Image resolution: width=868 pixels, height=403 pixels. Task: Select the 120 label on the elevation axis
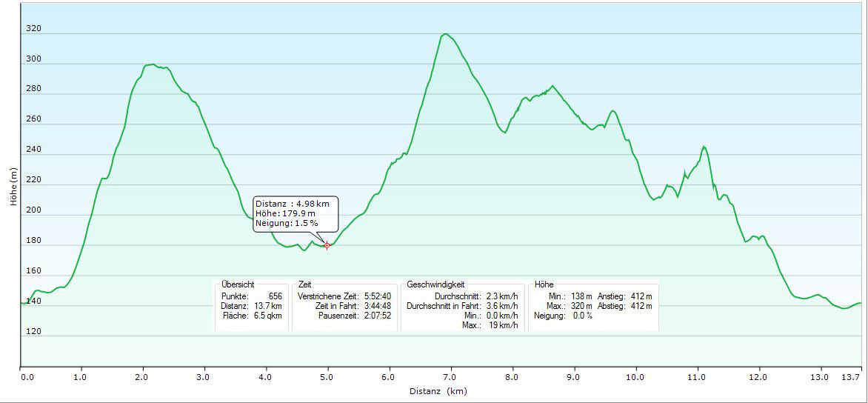[34, 332]
